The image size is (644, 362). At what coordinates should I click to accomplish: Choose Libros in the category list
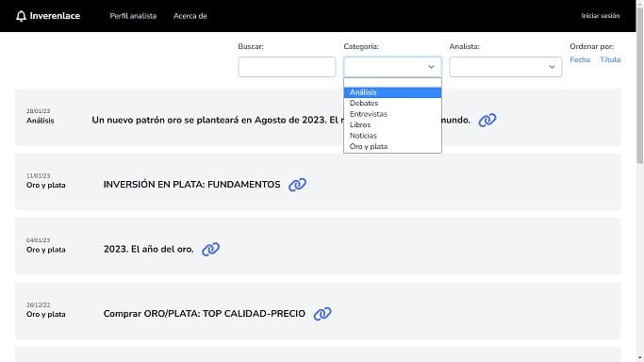(x=392, y=124)
